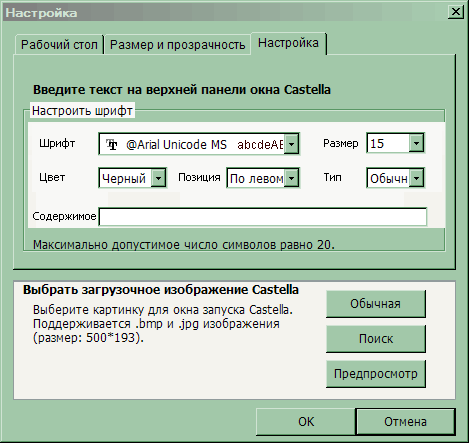Expand the Размер dropdown arrow

pos(416,143)
